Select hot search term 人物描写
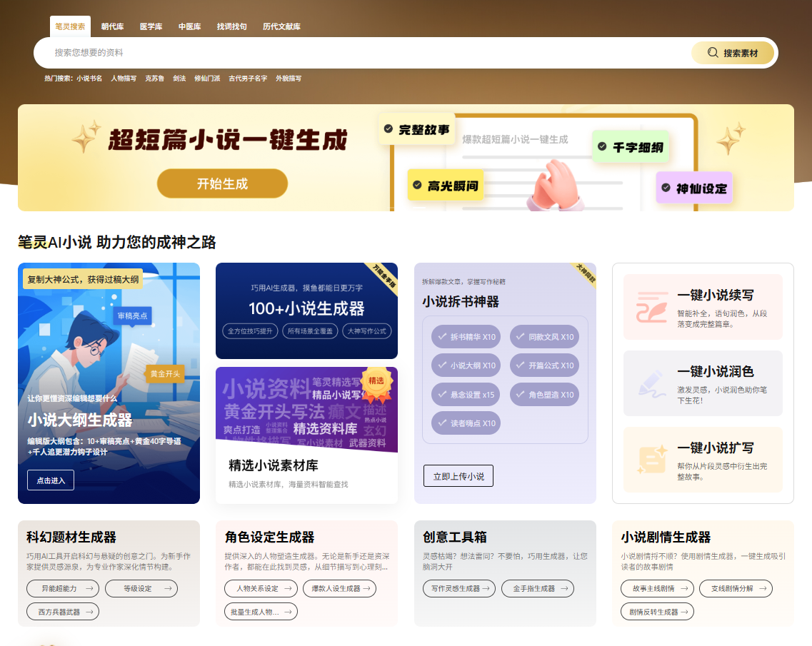The image size is (812, 646). [124, 79]
